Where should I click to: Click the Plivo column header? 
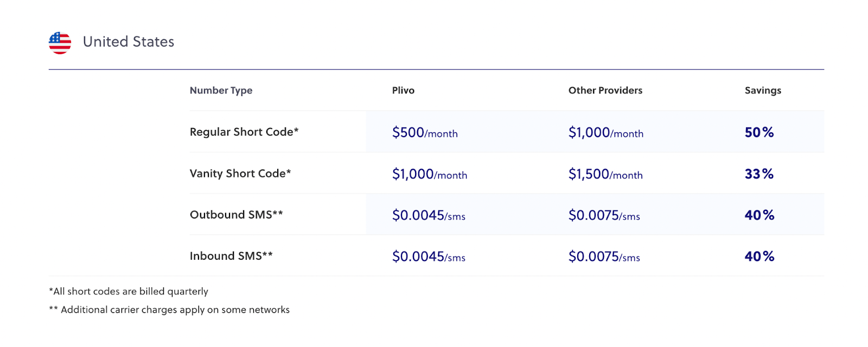click(403, 91)
